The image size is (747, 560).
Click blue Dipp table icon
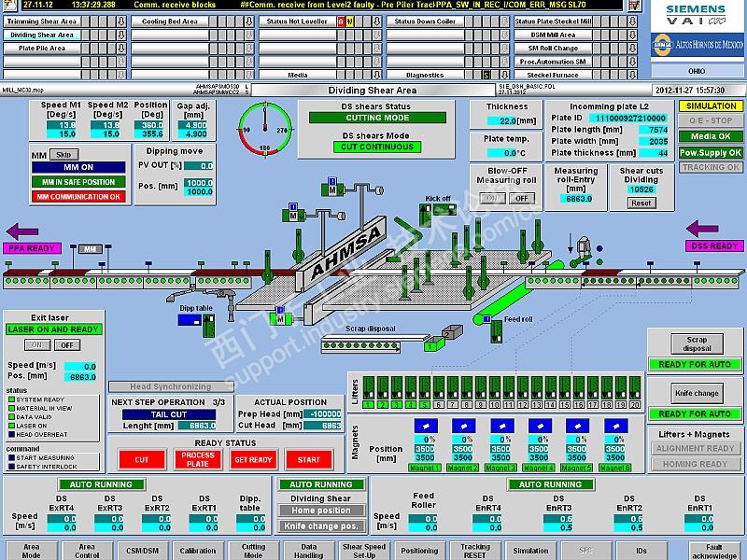pyautogui.click(x=190, y=320)
